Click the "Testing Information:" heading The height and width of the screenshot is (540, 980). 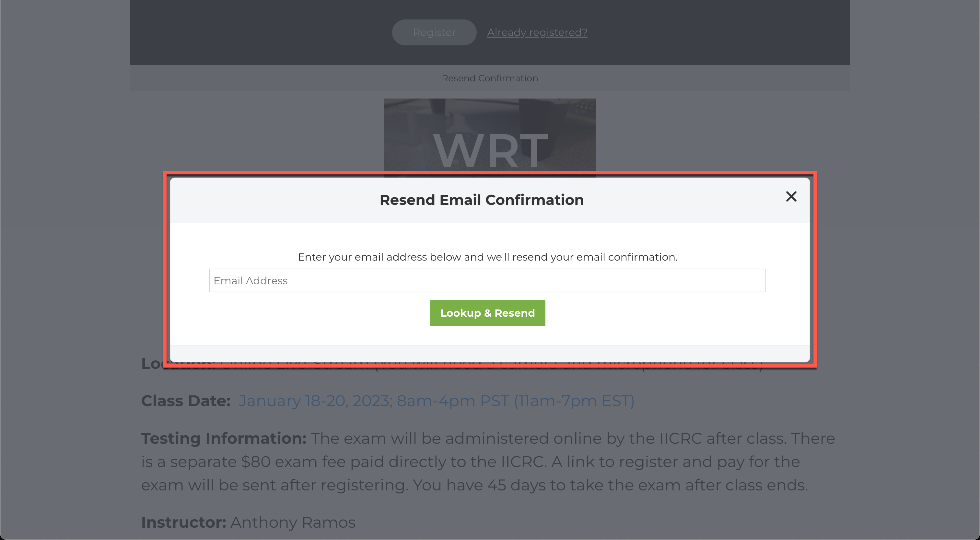click(223, 439)
